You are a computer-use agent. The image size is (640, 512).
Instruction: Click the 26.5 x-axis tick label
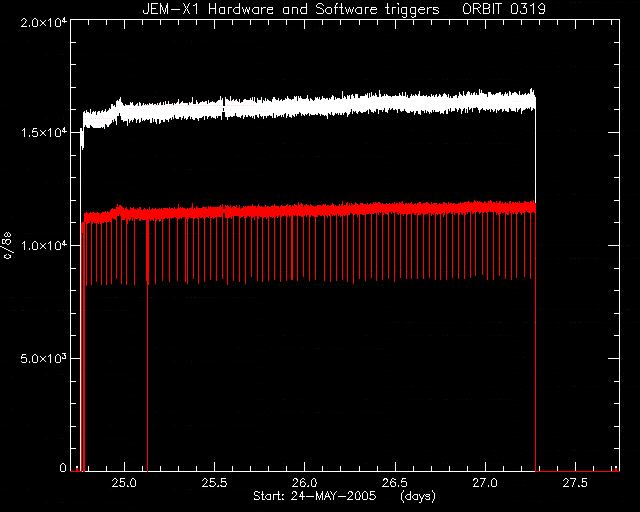point(395,483)
